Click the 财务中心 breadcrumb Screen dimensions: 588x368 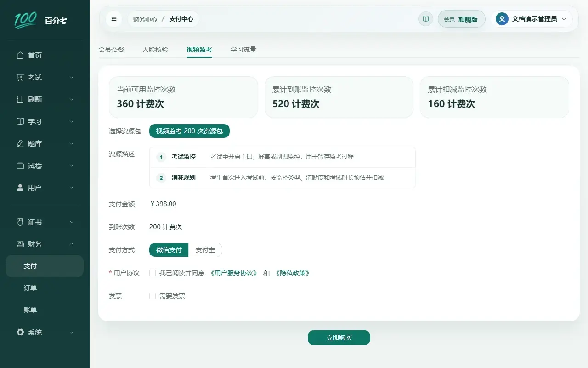coord(145,19)
